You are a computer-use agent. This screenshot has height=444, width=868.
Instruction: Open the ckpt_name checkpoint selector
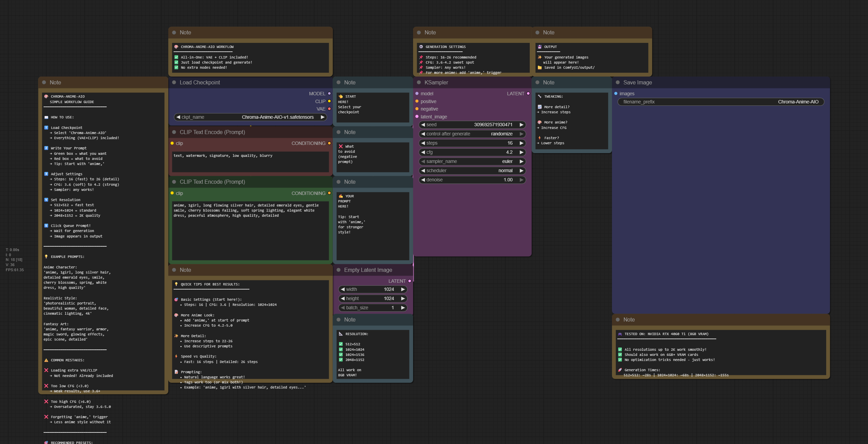tap(250, 117)
